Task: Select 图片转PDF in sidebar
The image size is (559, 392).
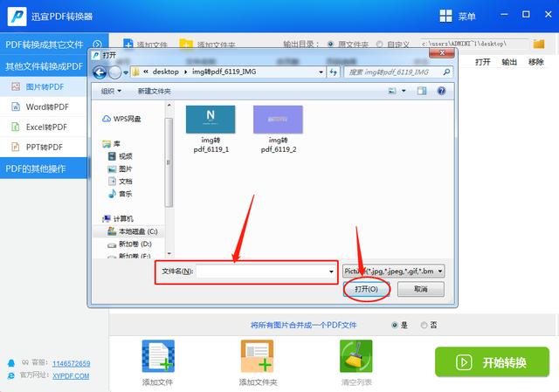Action: click(x=44, y=86)
